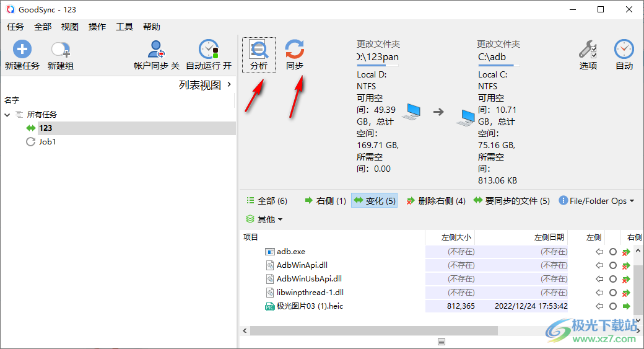Viewport: 644px width, 349px height.
Task: Select Job1 in the job tree
Action: [47, 142]
